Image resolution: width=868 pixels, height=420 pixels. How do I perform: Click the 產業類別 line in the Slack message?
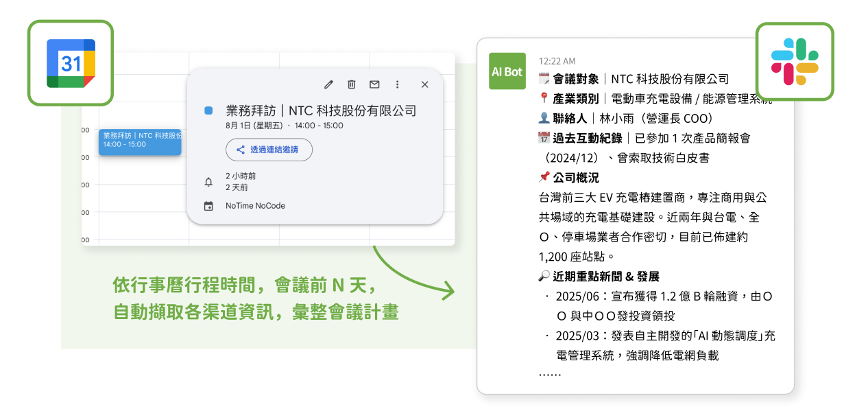[x=655, y=99]
